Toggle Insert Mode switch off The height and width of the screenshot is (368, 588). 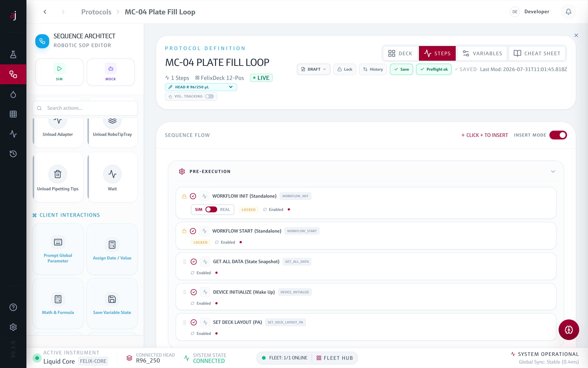coord(558,135)
